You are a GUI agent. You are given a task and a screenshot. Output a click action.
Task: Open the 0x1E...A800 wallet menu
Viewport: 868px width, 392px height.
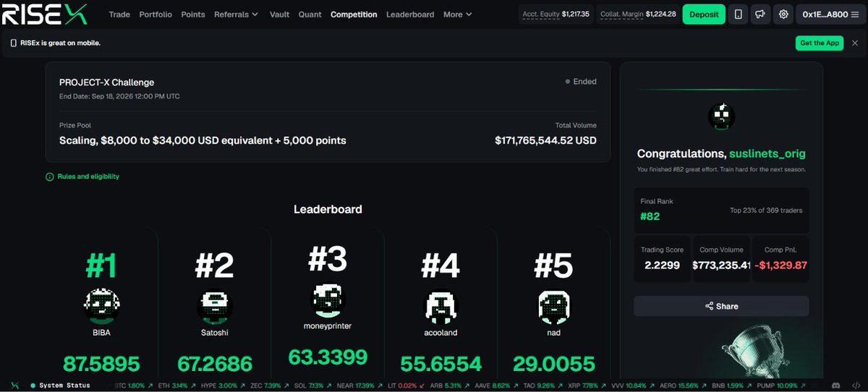coord(830,14)
